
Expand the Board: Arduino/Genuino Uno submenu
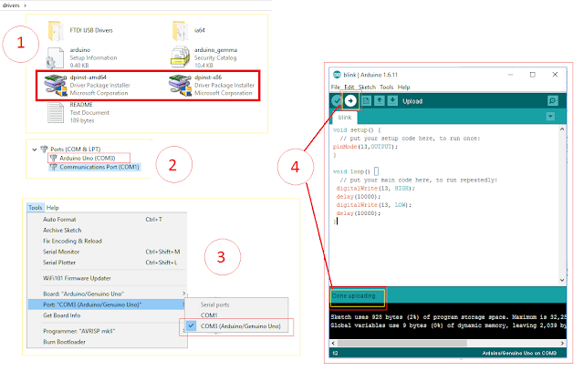click(108, 294)
